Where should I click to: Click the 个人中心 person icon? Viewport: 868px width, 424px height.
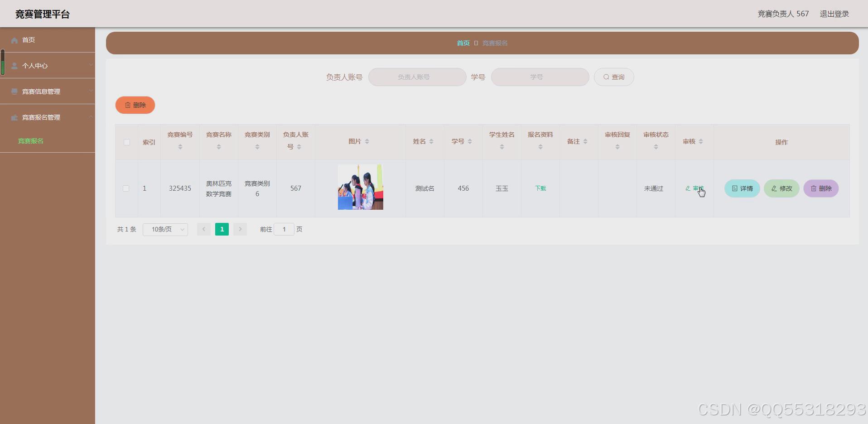pyautogui.click(x=14, y=65)
